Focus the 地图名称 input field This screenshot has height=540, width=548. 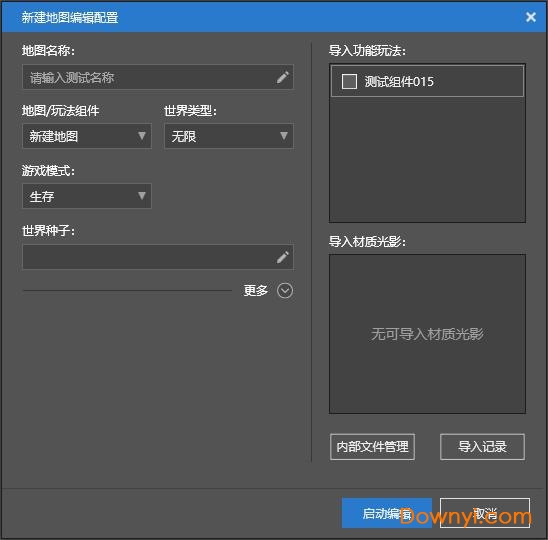[x=158, y=77]
